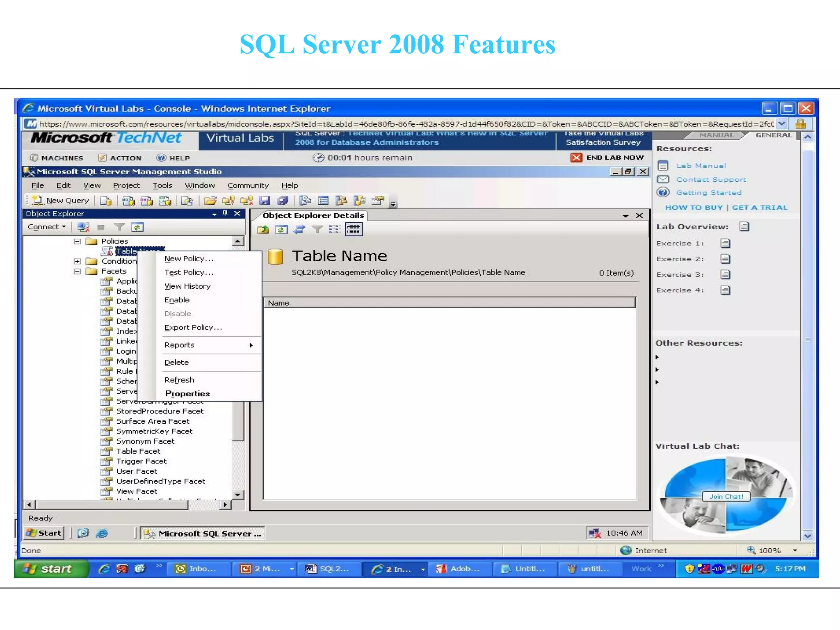Viewport: 840px width, 630px height.
Task: Open the Lab Manual link
Action: pyautogui.click(x=701, y=166)
